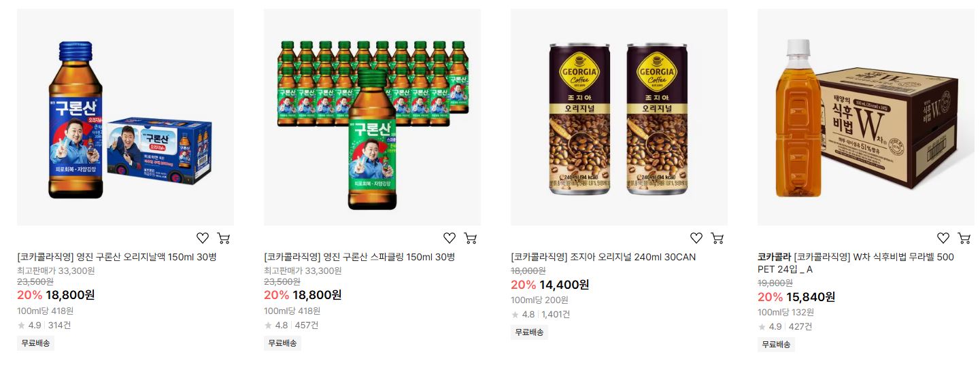The image size is (980, 365).
Task: Click 15,840원 price of W차 tea
Action: click(x=811, y=297)
